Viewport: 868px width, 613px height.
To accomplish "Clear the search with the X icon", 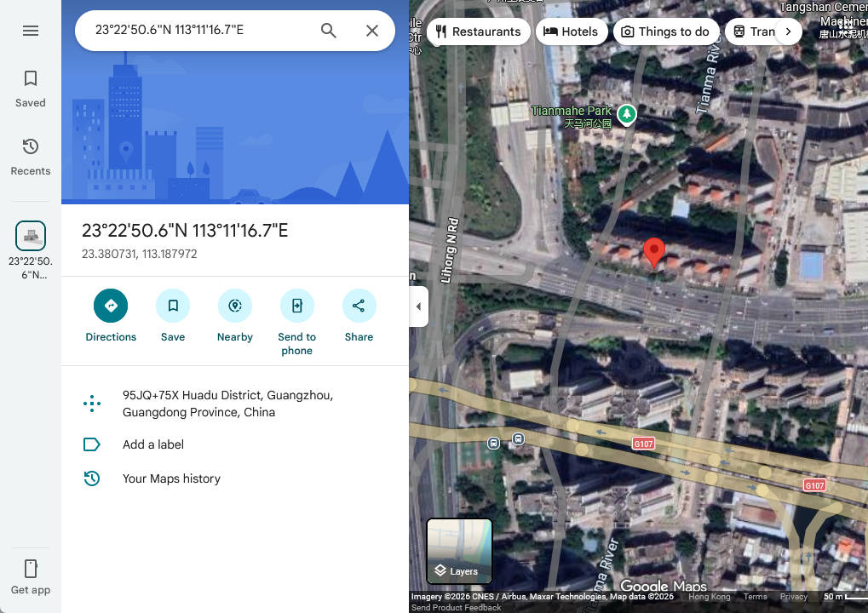I will click(372, 31).
